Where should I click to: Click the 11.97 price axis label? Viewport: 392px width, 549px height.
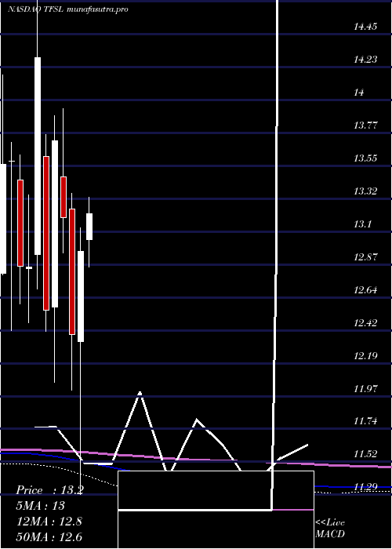click(365, 388)
